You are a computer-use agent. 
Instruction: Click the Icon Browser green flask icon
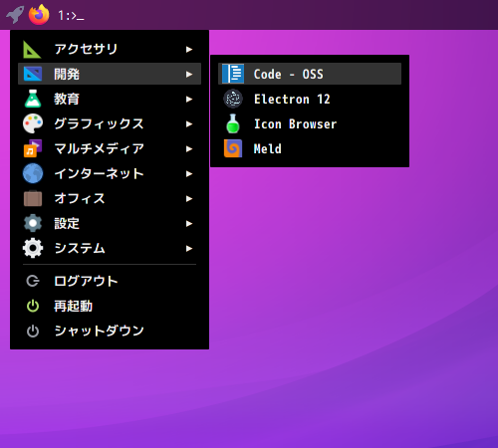pos(233,123)
